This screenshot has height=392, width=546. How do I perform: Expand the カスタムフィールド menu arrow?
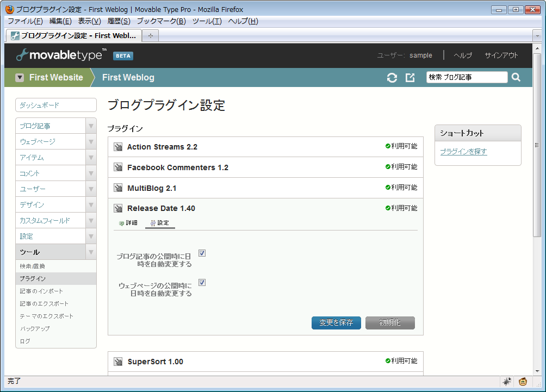(91, 220)
